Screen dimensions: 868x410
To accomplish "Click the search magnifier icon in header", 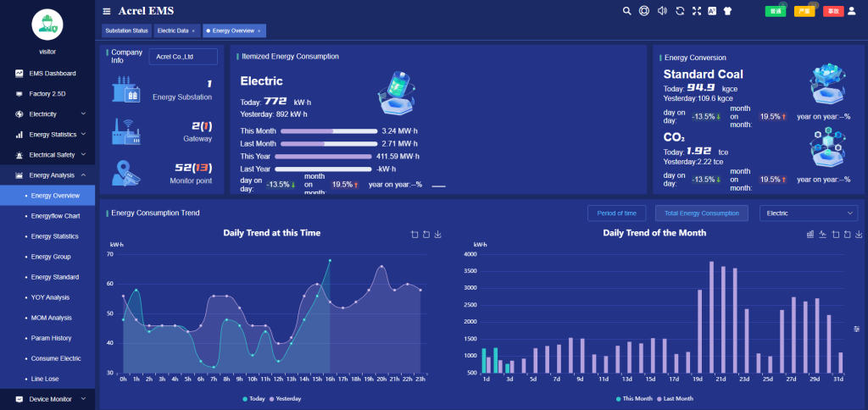I will 627,11.
